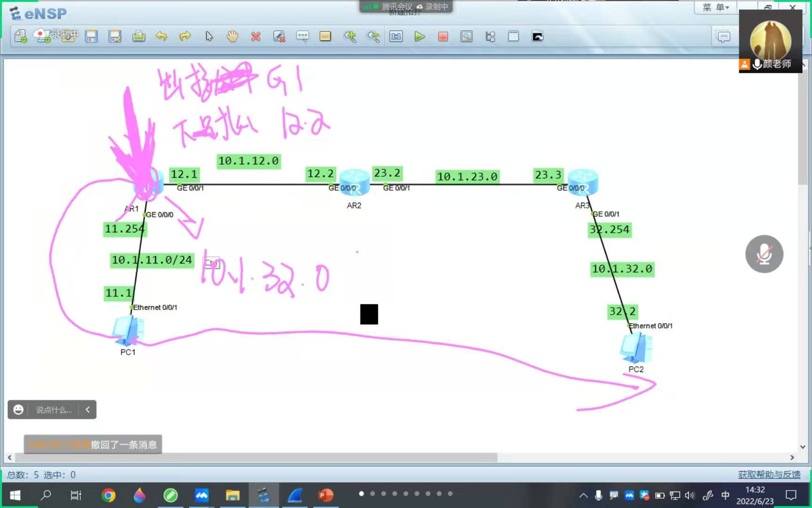Screen dimensions: 812x508
Task: Expand the system tray hidden icons
Action: pos(583,495)
